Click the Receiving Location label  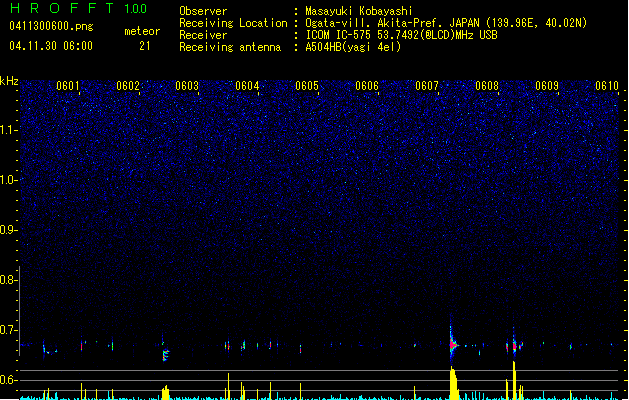(x=233, y=23)
